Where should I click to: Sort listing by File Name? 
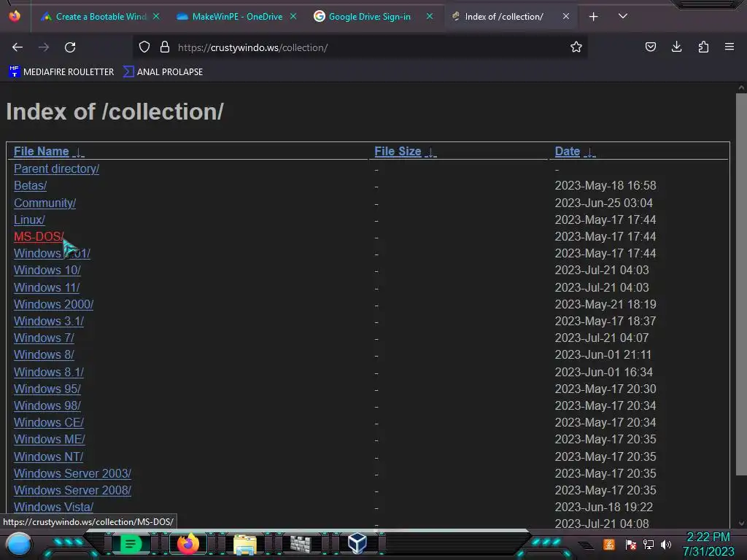pyautogui.click(x=42, y=152)
